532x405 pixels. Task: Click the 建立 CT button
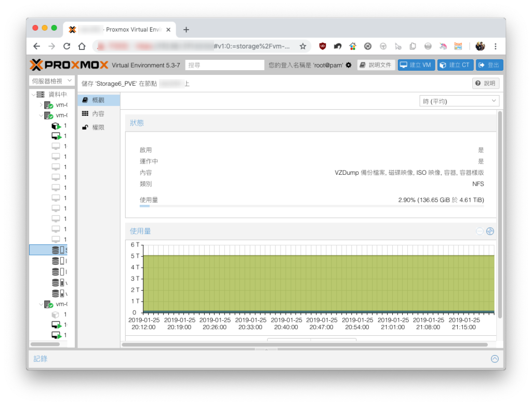(455, 65)
